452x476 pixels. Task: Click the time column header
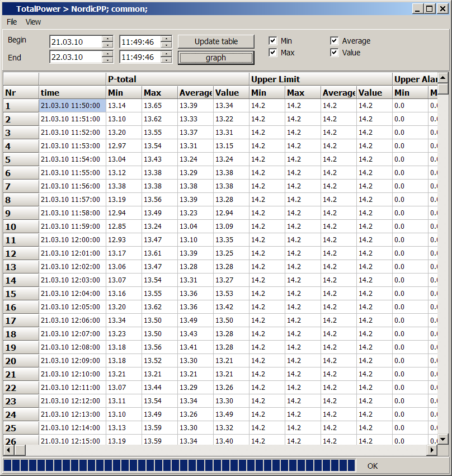pyautogui.click(x=72, y=93)
